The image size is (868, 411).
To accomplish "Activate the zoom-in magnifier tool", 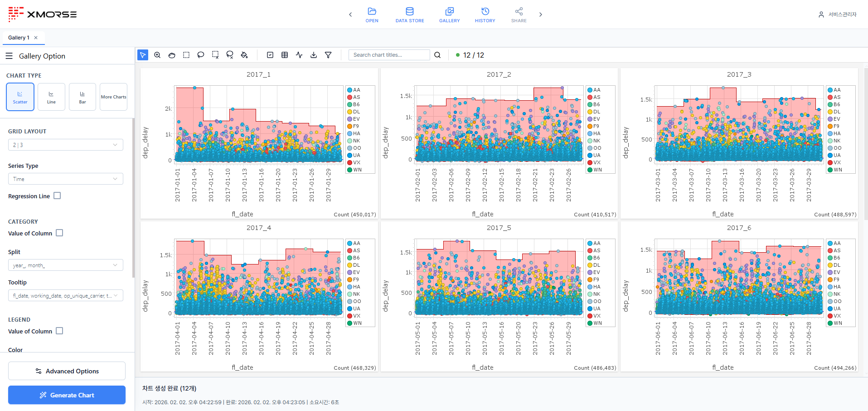I will pos(157,55).
